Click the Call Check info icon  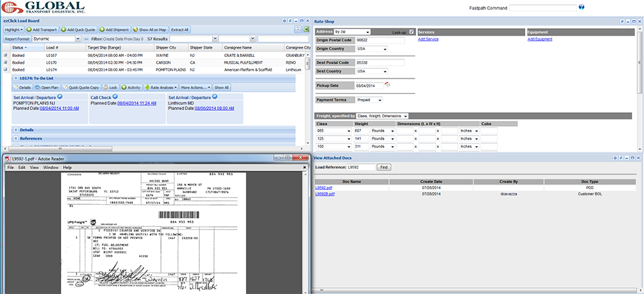click(114, 97)
